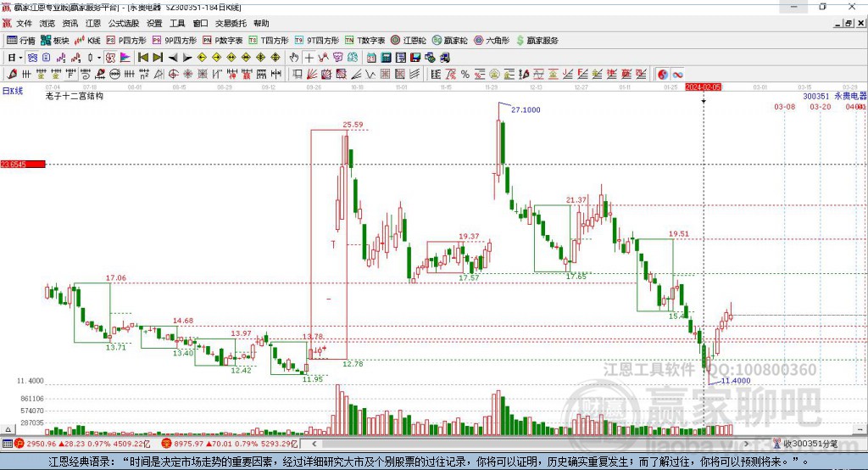This screenshot has height=470, width=868.
Task: Open the 9P四方形 tool
Action: 175,41
